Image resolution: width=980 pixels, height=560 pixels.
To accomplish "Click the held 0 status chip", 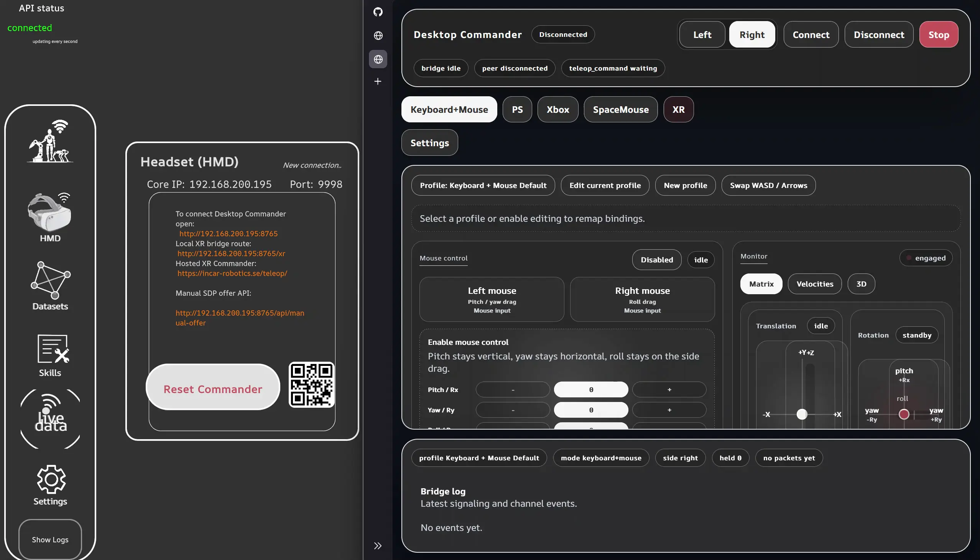I will tap(730, 458).
